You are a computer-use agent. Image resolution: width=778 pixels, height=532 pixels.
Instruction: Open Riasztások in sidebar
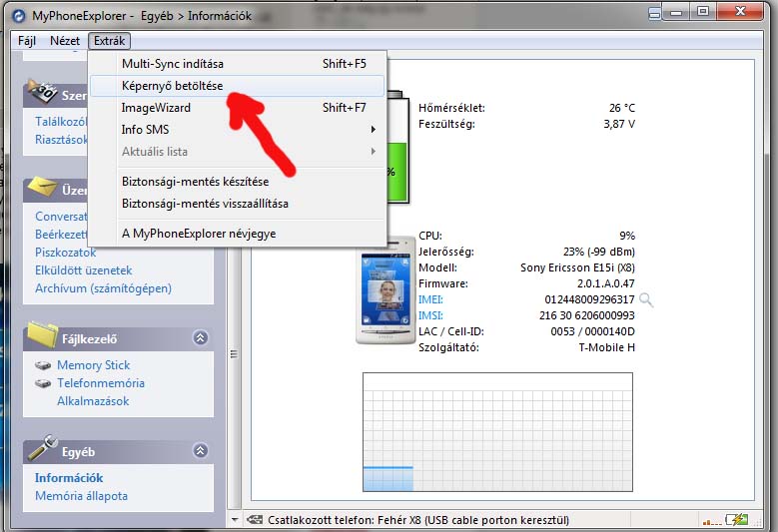(x=61, y=140)
